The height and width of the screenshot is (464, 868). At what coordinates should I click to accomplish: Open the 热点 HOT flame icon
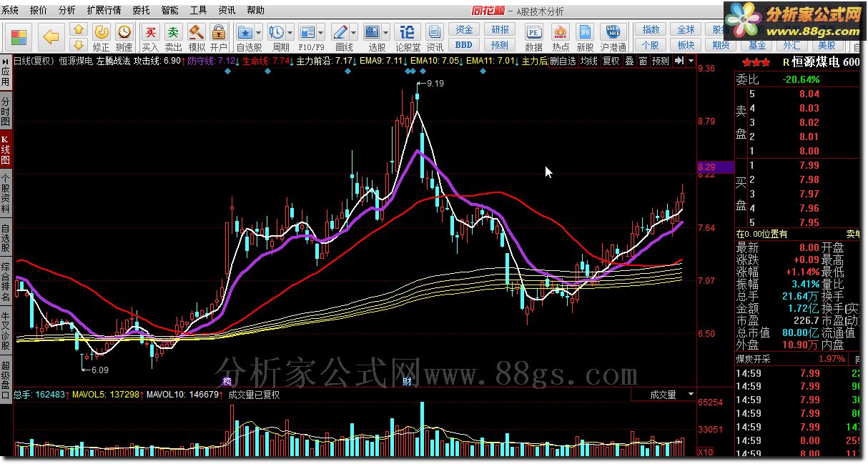coord(561,31)
